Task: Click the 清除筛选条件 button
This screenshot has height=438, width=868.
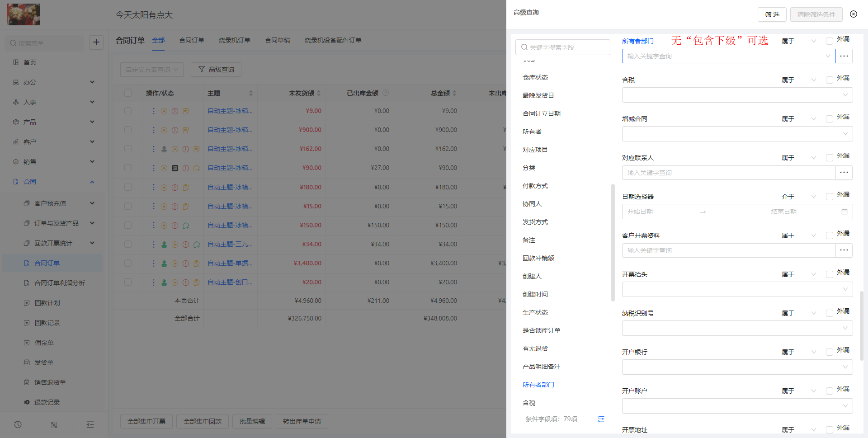Action: point(816,14)
